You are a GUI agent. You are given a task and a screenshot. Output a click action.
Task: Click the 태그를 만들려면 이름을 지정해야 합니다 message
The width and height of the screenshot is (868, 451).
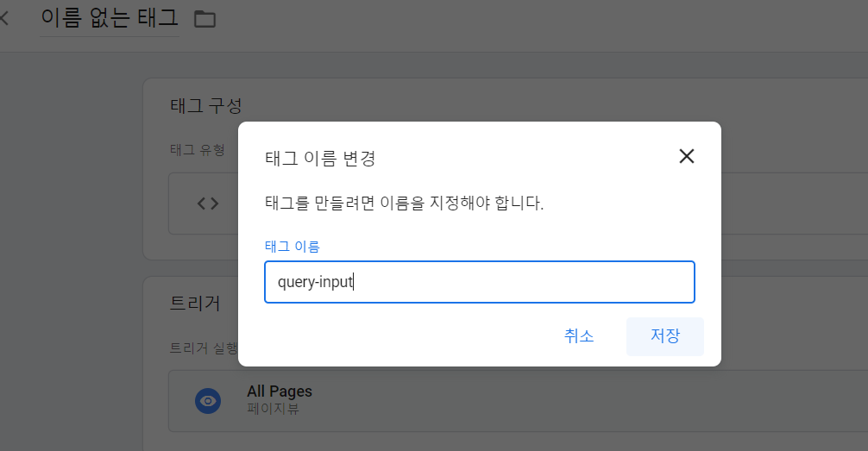tap(404, 204)
